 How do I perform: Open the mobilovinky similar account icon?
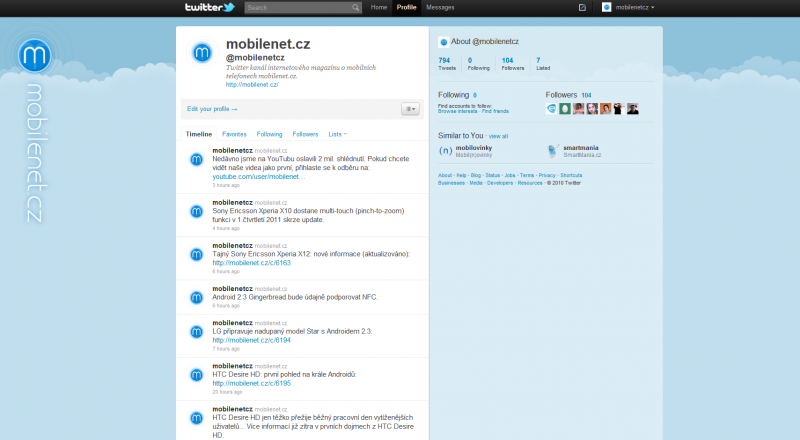click(x=445, y=151)
